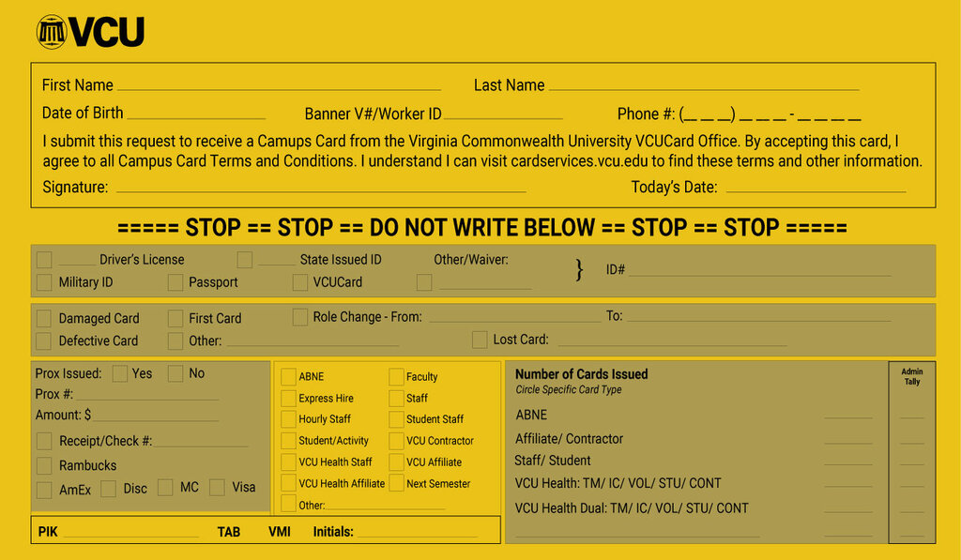Tick the Passport checkbox
The width and height of the screenshot is (961, 560).
(175, 282)
